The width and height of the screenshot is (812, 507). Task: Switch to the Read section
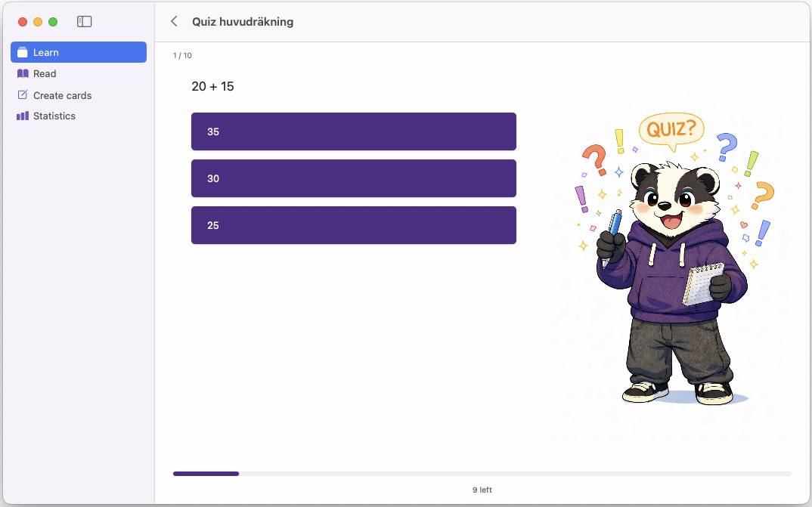coord(45,73)
